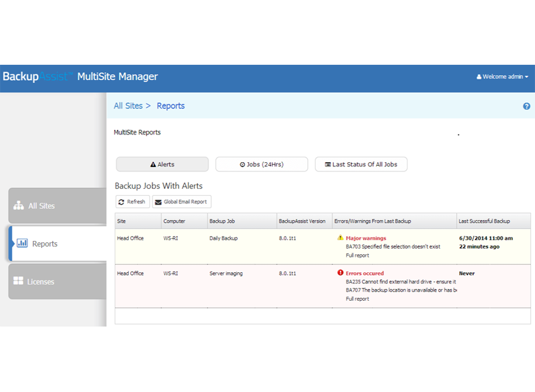Click the blue help question mark icon
Screen dimensions: 535x392
[x=526, y=107]
